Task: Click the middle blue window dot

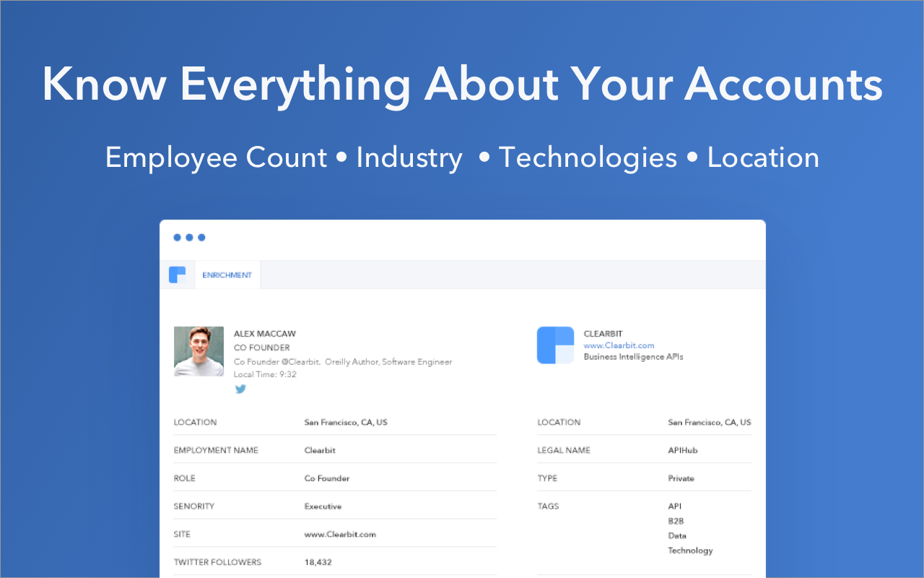Action: (189, 236)
